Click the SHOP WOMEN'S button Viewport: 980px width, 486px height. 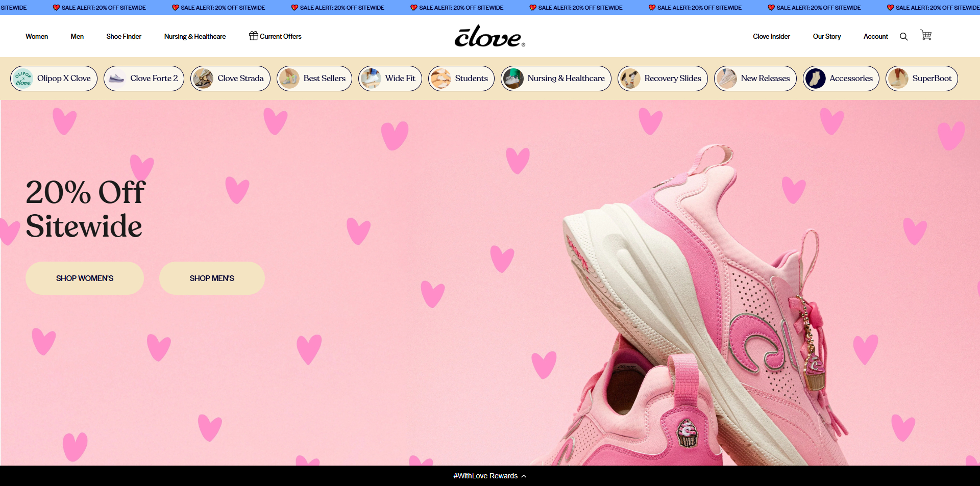point(84,278)
